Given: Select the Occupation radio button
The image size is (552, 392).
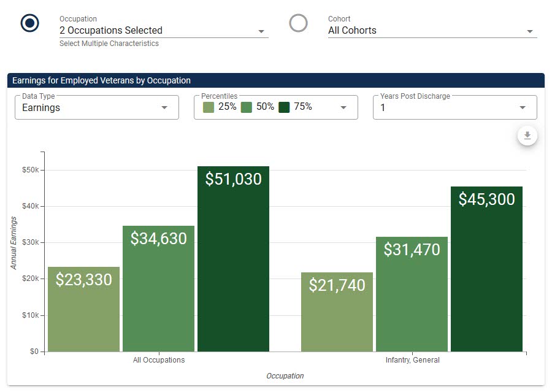Looking at the screenshot, I should (30, 23).
